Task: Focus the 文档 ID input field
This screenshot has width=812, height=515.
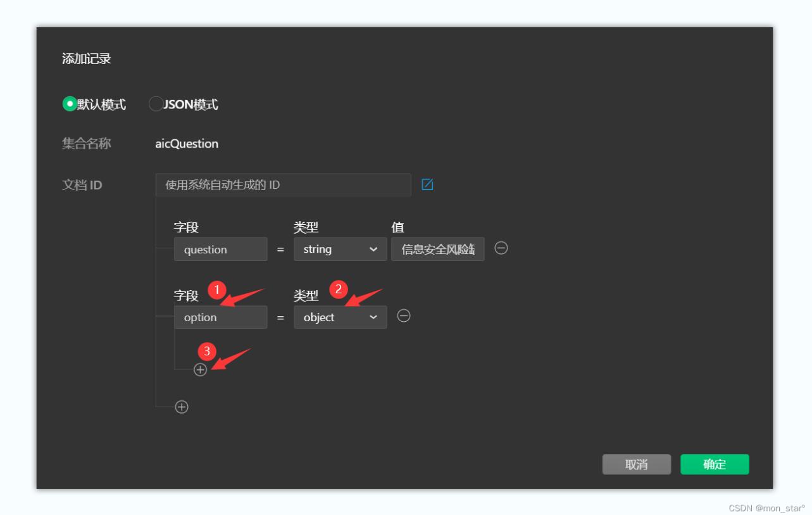Action: [283, 184]
